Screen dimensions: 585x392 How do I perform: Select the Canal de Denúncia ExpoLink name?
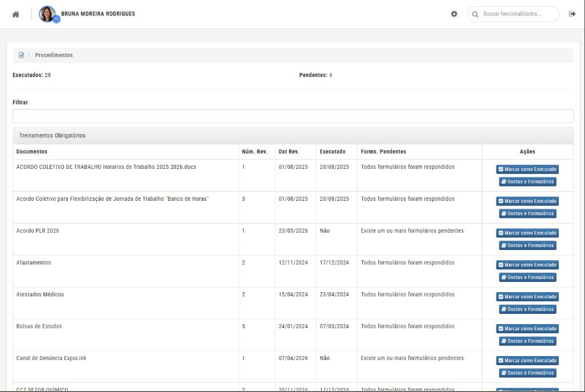(x=51, y=358)
